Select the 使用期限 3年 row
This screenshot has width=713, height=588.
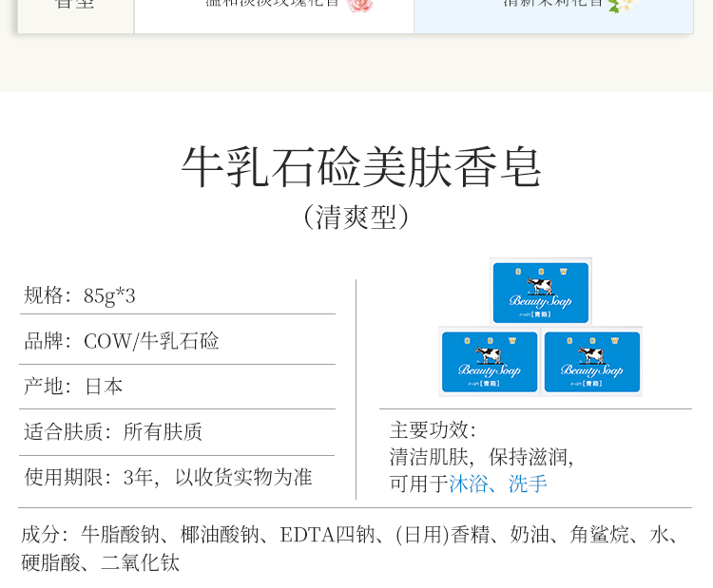coord(177,477)
